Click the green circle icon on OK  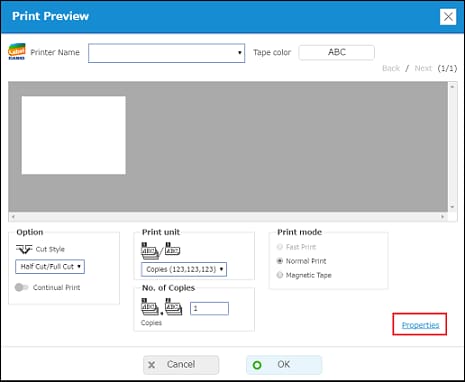pyautogui.click(x=257, y=365)
